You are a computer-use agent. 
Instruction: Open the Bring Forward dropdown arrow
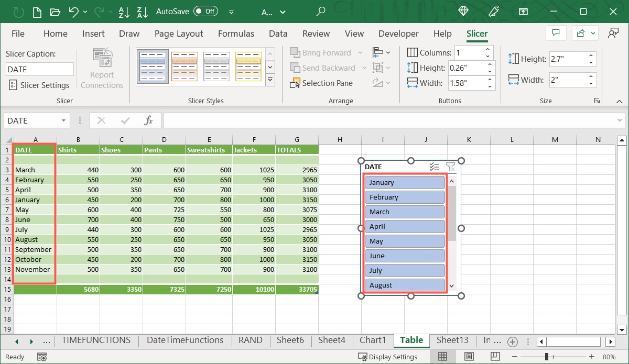point(361,52)
